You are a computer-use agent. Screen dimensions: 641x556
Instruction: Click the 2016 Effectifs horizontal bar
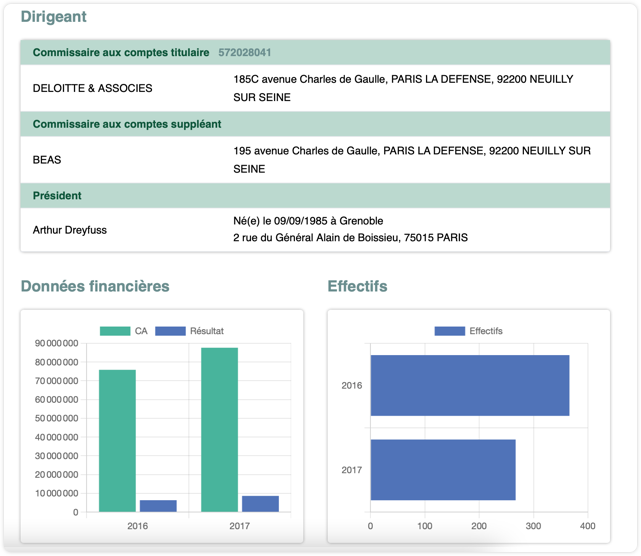coord(469,385)
